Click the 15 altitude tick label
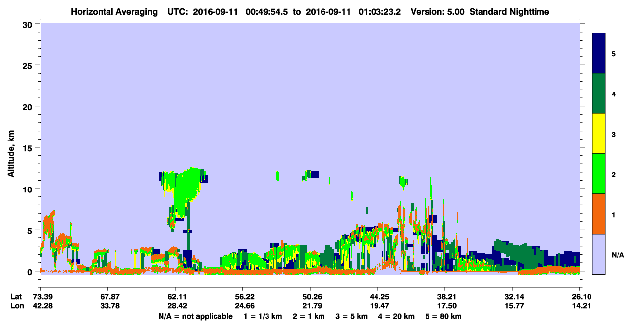The width and height of the screenshot is (644, 330). [29, 148]
